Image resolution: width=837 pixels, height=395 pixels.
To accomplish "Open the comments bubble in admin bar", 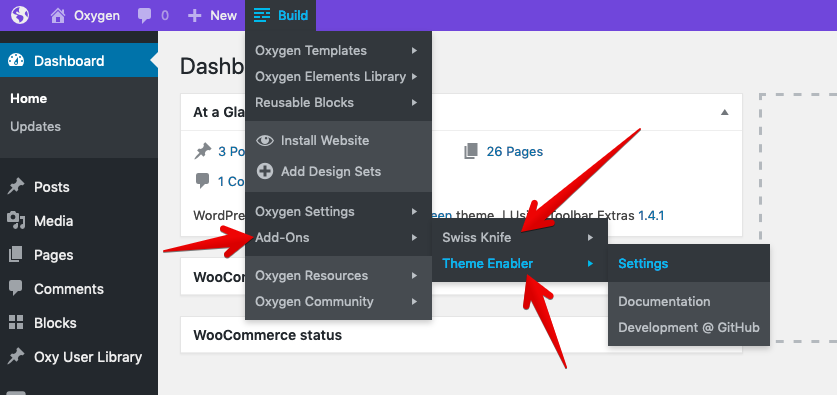I will [145, 15].
